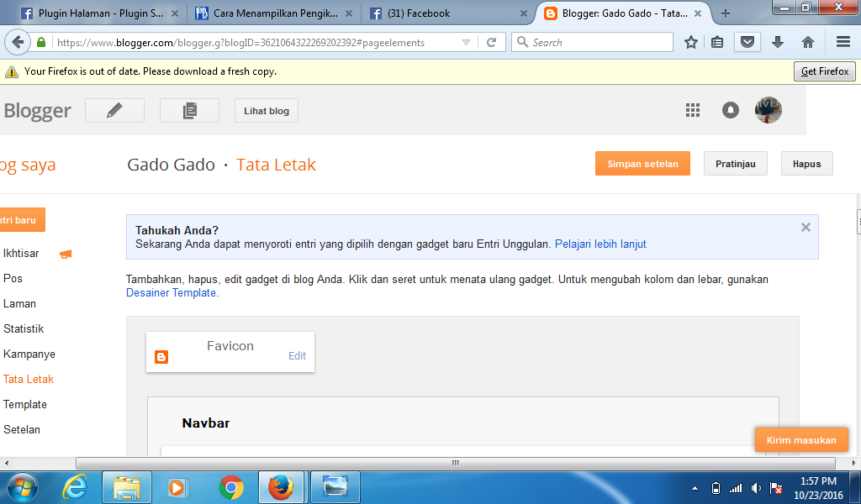861x504 pixels.
Task: Click the horizontal scrollbar right arrow
Action: 853,464
